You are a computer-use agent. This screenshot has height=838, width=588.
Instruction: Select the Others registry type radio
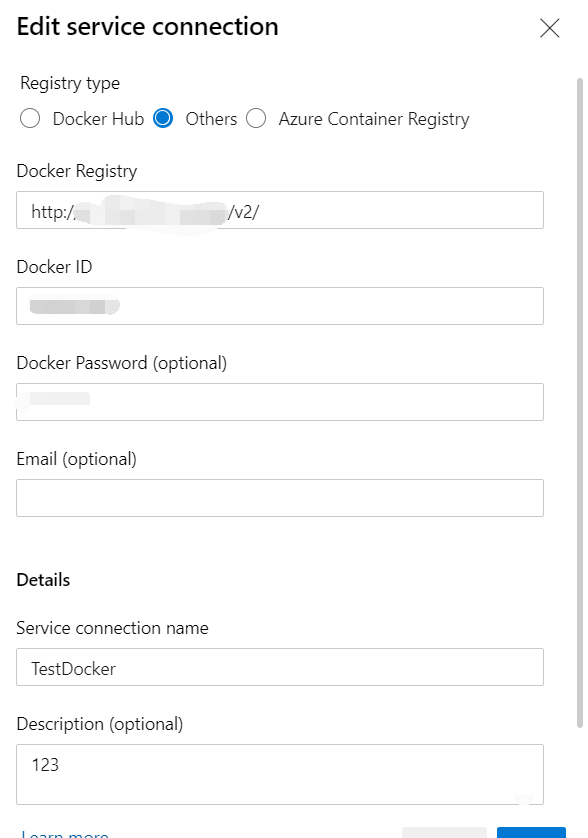(x=163, y=118)
